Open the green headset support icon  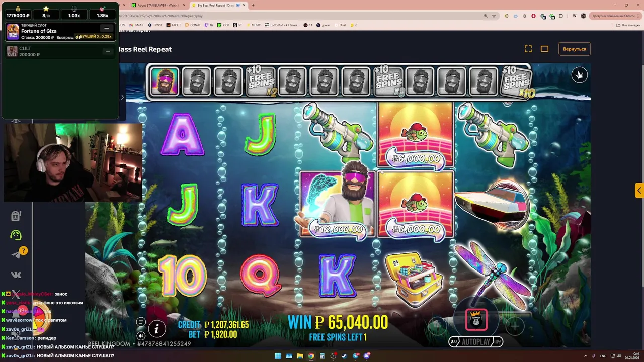point(16,235)
